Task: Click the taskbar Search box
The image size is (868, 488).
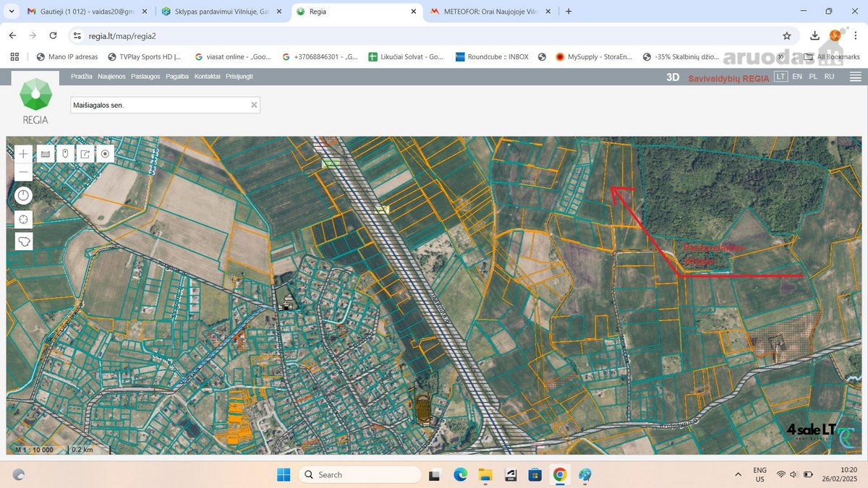Action: click(x=359, y=474)
